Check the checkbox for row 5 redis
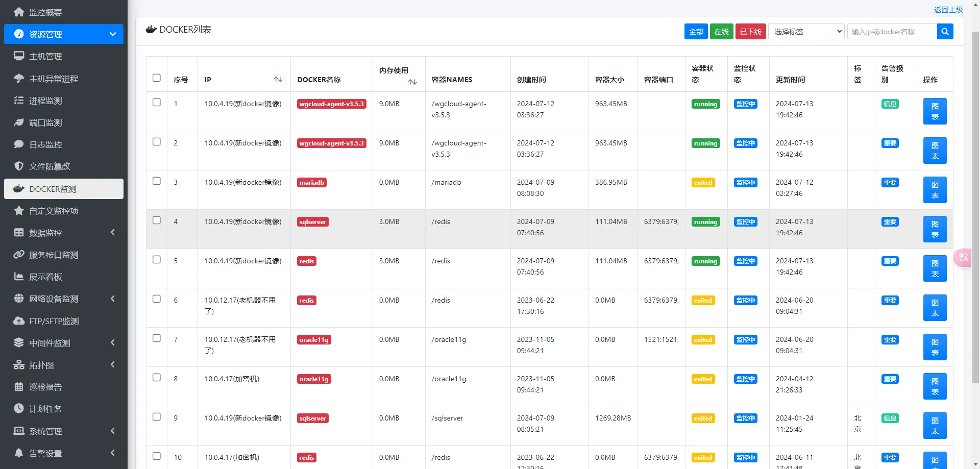Image resolution: width=980 pixels, height=469 pixels. 157,259
